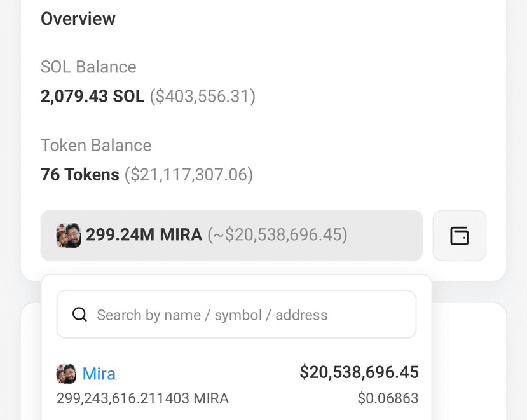Viewport: 527px width, 420px height.
Task: Click the $0.06863 Mira token price
Action: point(388,399)
